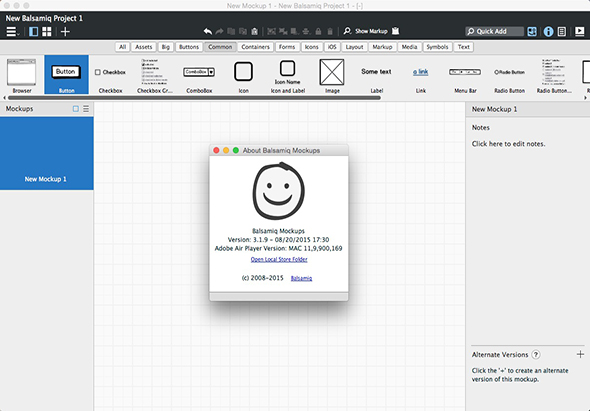Click the Delete trash icon

click(x=330, y=31)
